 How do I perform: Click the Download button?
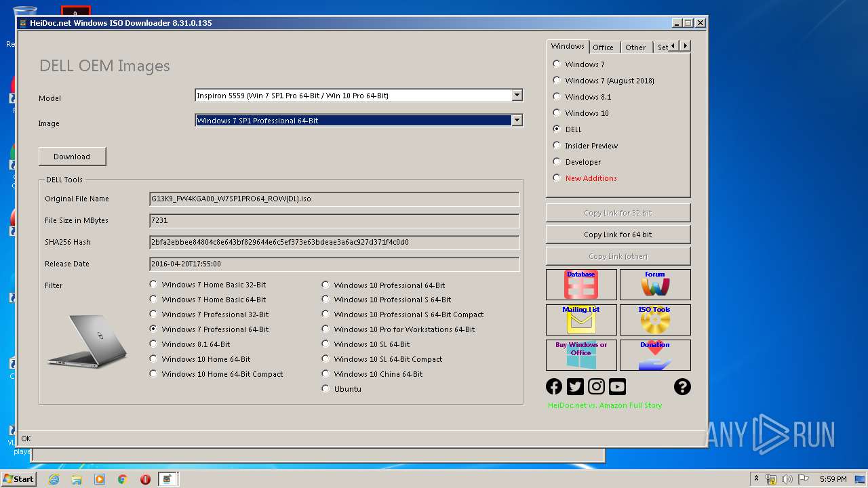point(72,157)
